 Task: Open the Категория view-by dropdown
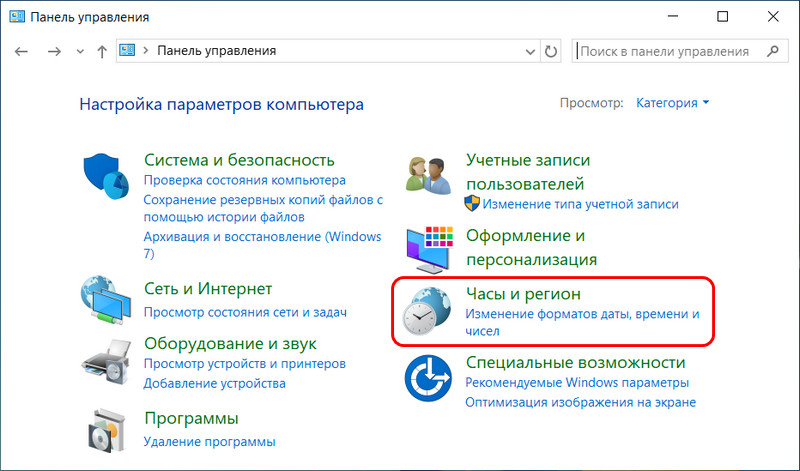pyautogui.click(x=672, y=103)
